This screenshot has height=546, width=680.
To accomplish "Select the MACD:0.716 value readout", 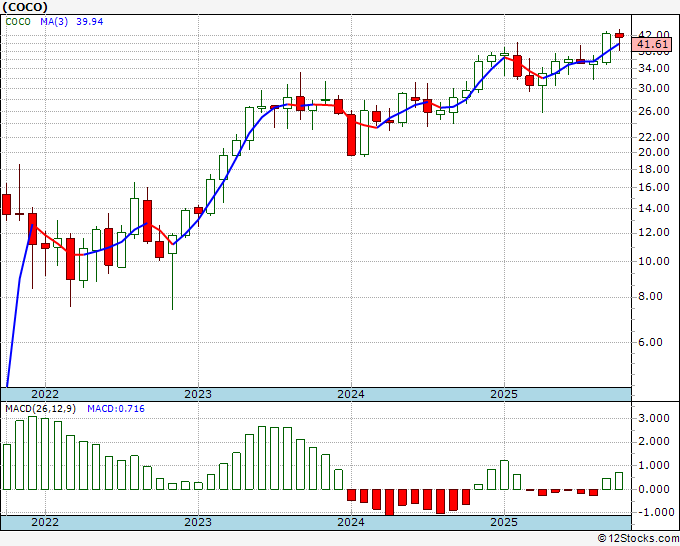I will click(116, 409).
